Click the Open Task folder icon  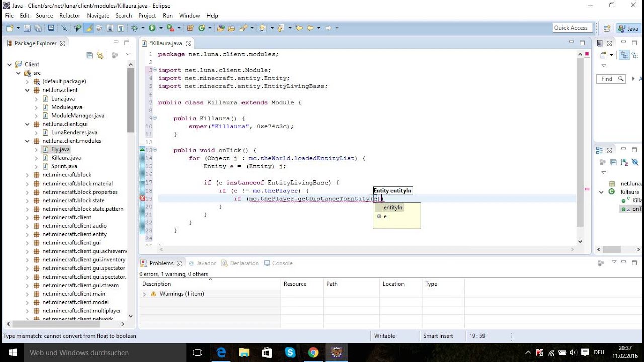click(231, 28)
